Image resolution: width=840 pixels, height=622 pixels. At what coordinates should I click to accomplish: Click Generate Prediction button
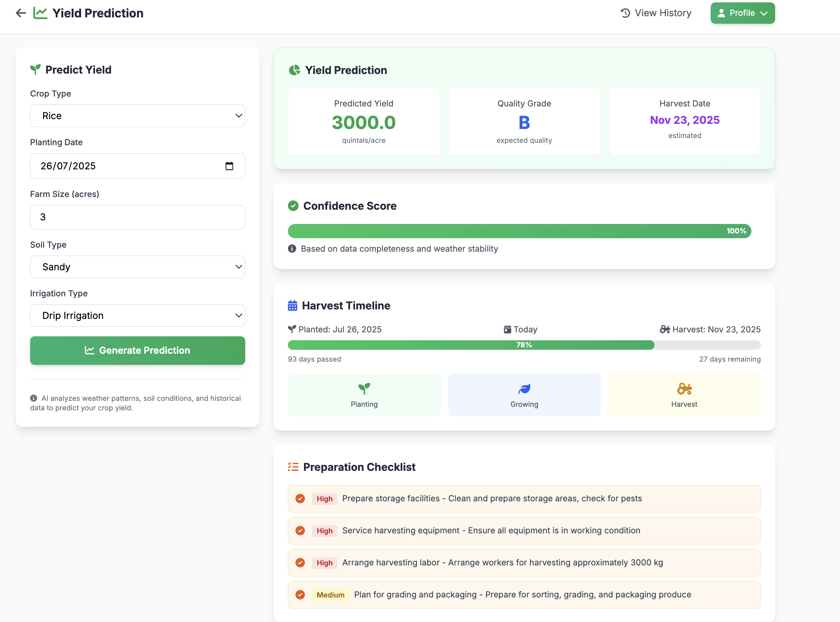(x=137, y=351)
